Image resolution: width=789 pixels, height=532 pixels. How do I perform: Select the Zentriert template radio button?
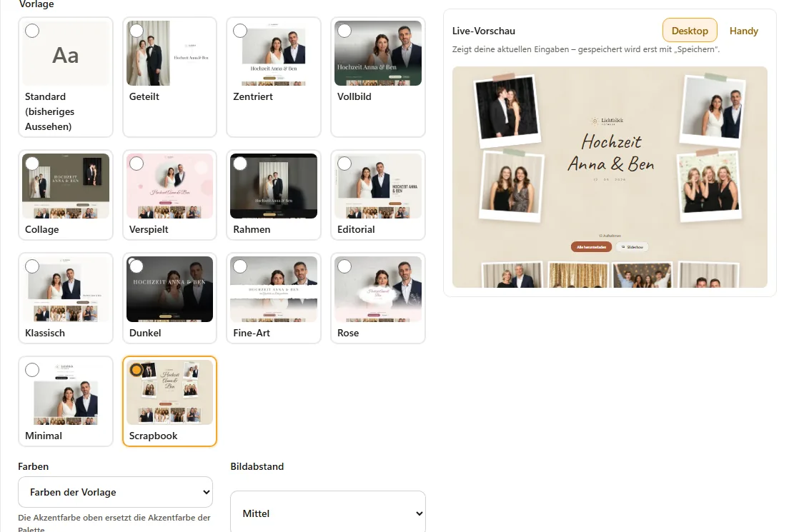coord(240,31)
